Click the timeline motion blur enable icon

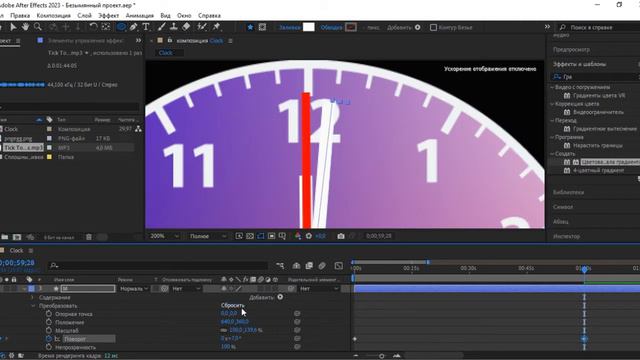point(322,266)
